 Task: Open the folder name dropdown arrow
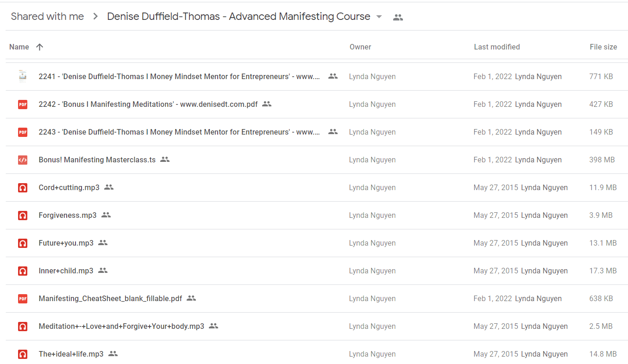pos(379,17)
